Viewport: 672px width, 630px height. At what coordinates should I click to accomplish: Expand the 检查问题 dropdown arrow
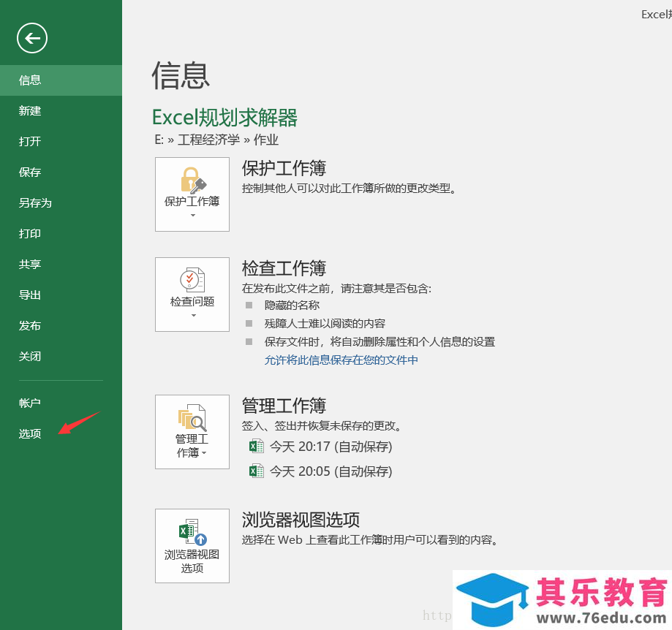tap(193, 316)
